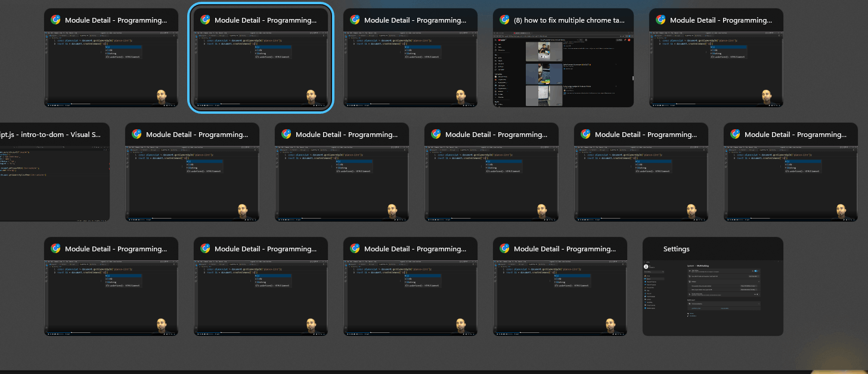Viewport: 868px width, 374px height.
Task: Open Module Detail preview right of Visual Studio Code window
Action: pos(192,183)
